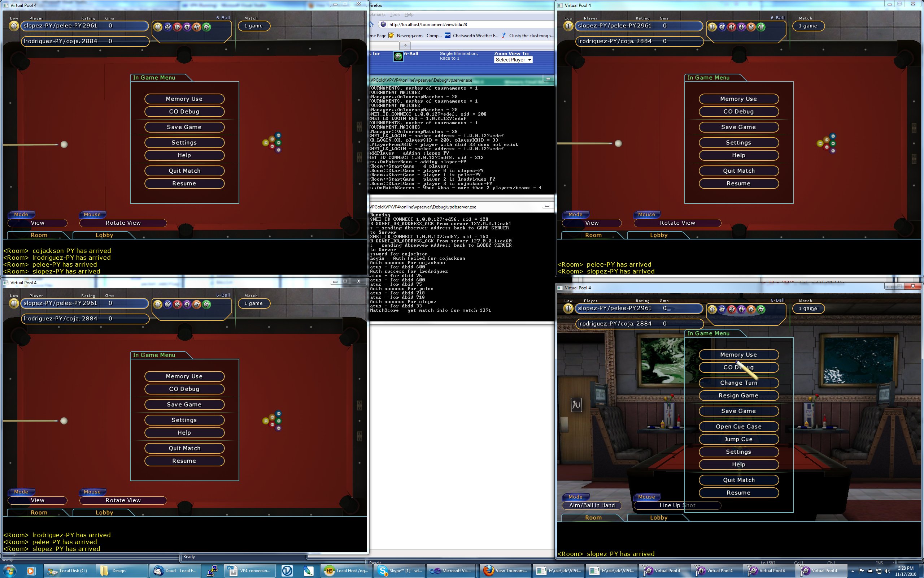The width and height of the screenshot is (924, 578).
Task: Click green 6-ball icon in top-left window ball rack
Action: pyautogui.click(x=206, y=27)
